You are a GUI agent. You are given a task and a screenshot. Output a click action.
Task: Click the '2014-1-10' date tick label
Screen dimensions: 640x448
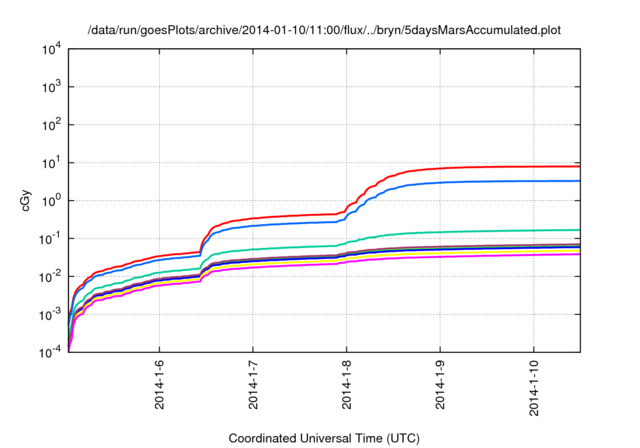pyautogui.click(x=534, y=388)
